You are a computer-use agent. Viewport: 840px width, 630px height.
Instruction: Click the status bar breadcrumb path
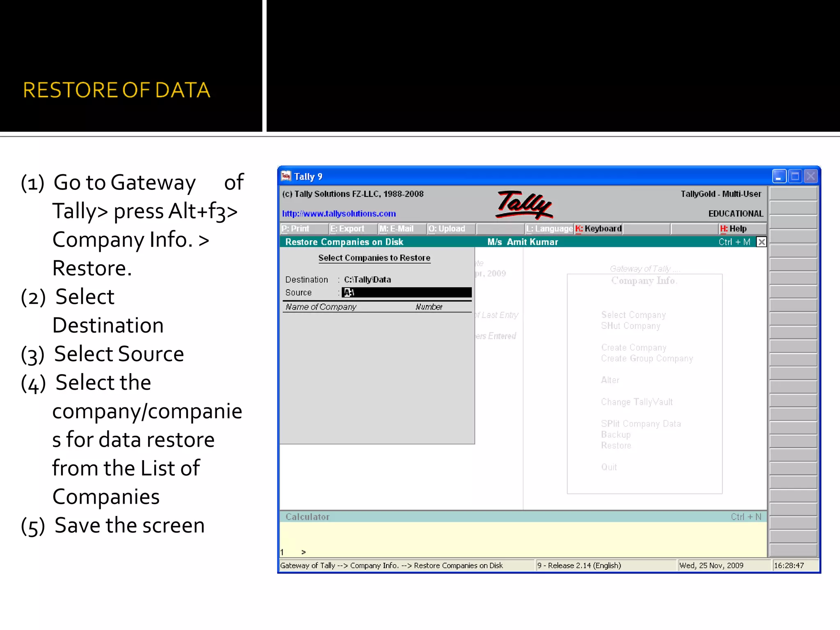[391, 566]
